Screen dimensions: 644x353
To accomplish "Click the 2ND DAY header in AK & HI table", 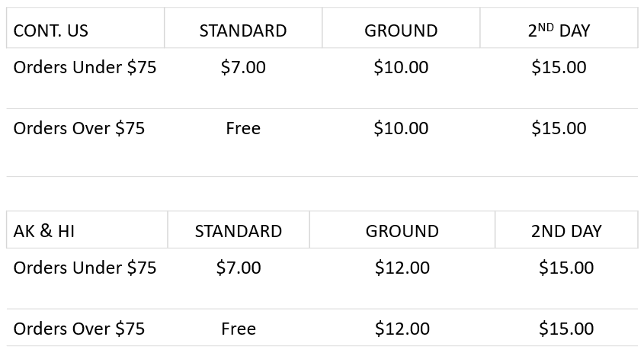I will pyautogui.click(x=566, y=231).
